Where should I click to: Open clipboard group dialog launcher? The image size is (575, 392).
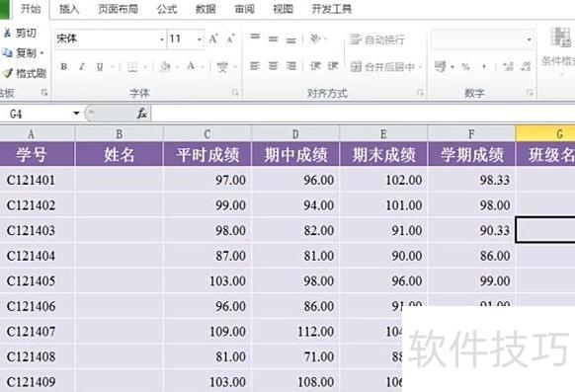click(44, 93)
